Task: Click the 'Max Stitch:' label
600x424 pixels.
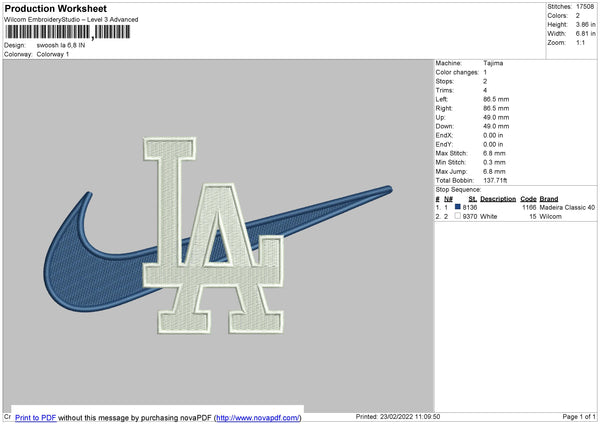Action: 452,153
